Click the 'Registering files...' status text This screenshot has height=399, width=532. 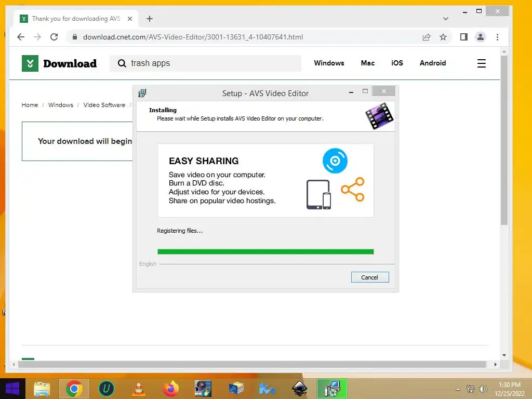pos(180,231)
